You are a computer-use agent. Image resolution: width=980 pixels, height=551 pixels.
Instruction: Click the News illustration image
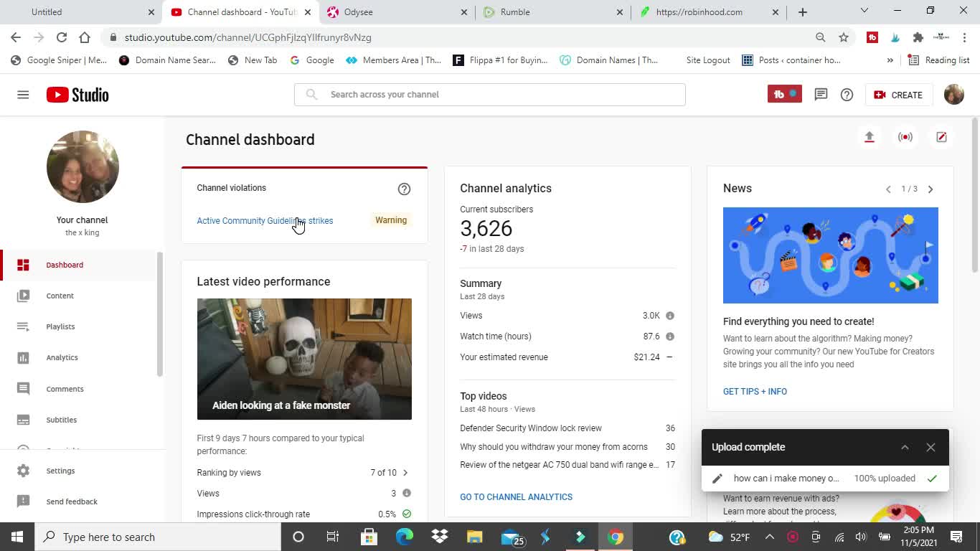point(831,255)
